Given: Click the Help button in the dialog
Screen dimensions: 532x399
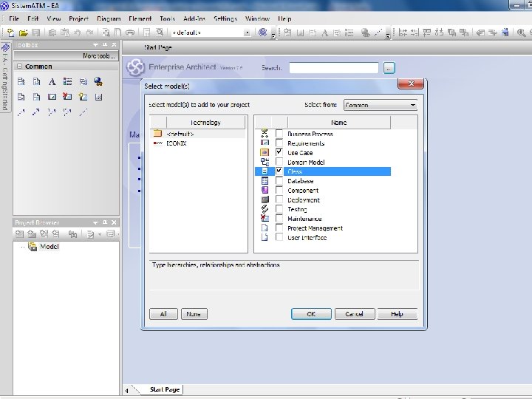Looking at the screenshot, I should 397,314.
